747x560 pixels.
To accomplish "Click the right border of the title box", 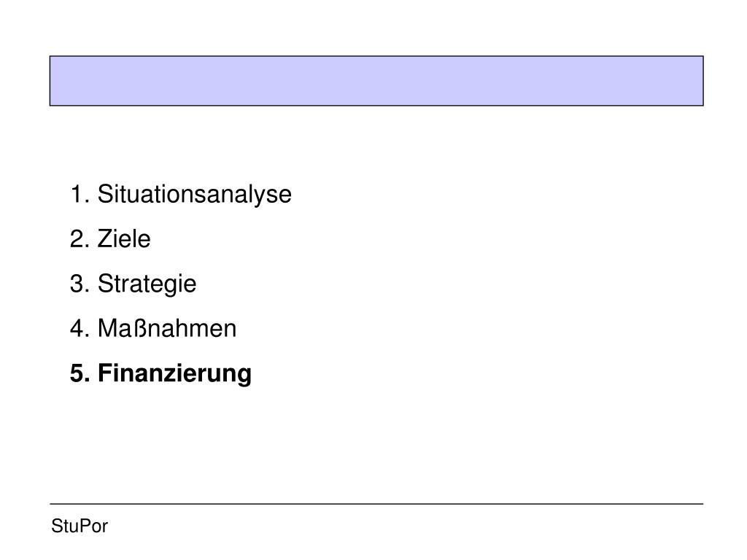I will tap(703, 81).
